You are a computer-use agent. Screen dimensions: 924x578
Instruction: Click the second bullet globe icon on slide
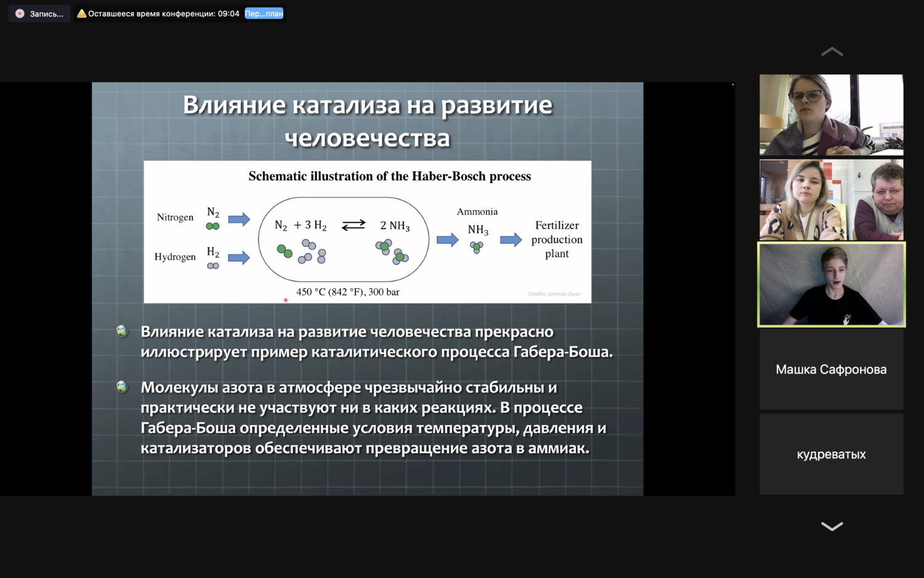pyautogui.click(x=122, y=386)
